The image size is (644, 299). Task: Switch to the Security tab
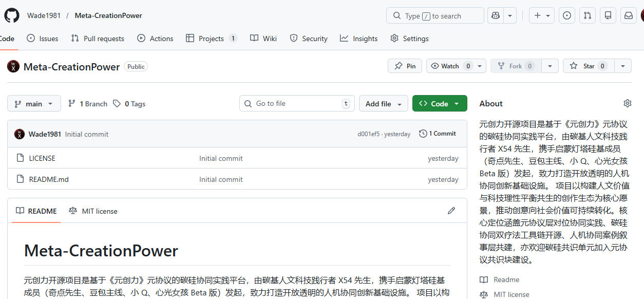coord(309,39)
